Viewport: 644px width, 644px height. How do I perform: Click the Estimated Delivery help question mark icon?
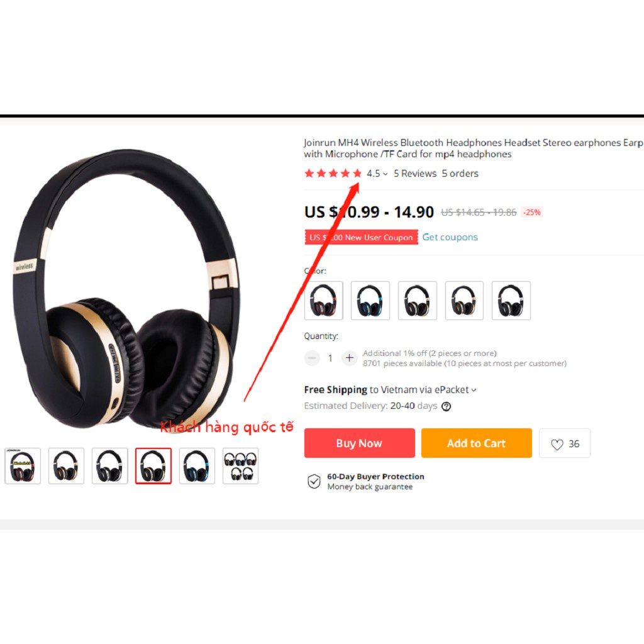coord(446,406)
